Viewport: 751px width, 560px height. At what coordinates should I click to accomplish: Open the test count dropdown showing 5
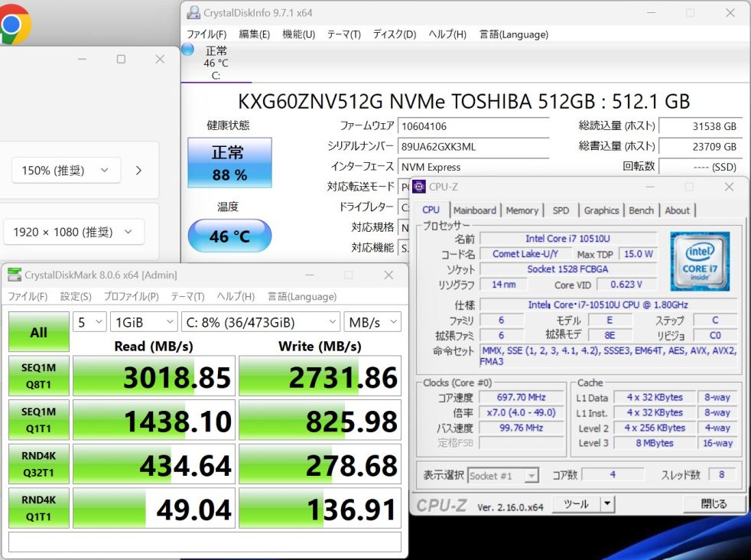(x=89, y=322)
